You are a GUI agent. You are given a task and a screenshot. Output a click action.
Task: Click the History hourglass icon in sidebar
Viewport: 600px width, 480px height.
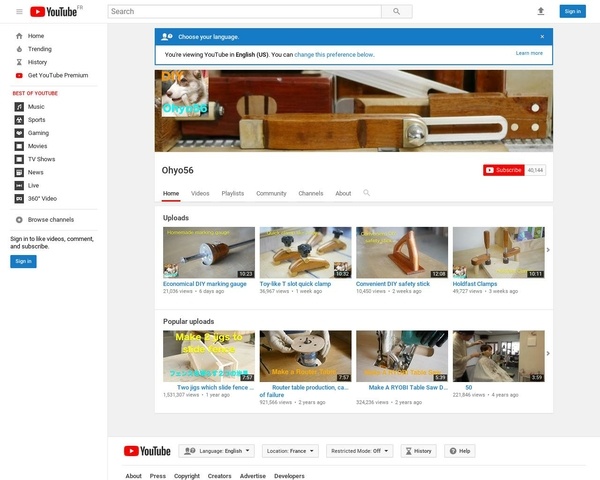(19, 62)
